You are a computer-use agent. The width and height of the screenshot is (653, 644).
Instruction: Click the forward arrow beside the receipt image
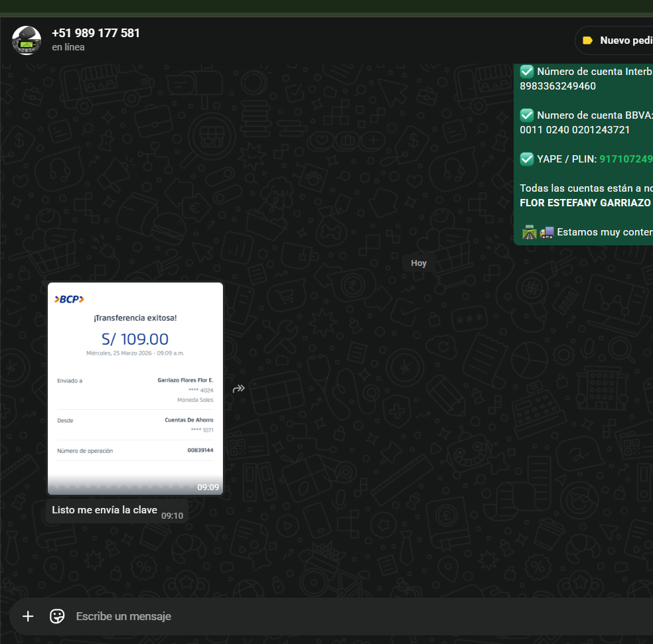239,389
